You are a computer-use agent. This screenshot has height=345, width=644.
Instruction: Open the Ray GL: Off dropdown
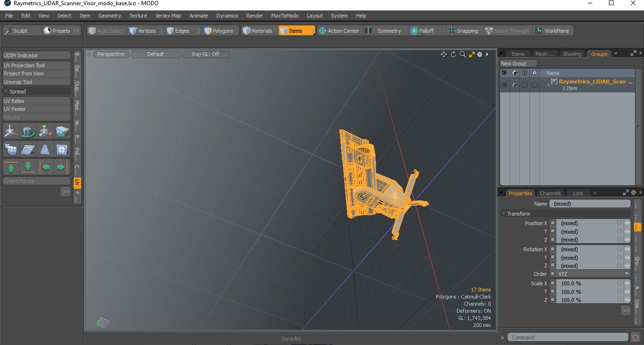(206, 54)
